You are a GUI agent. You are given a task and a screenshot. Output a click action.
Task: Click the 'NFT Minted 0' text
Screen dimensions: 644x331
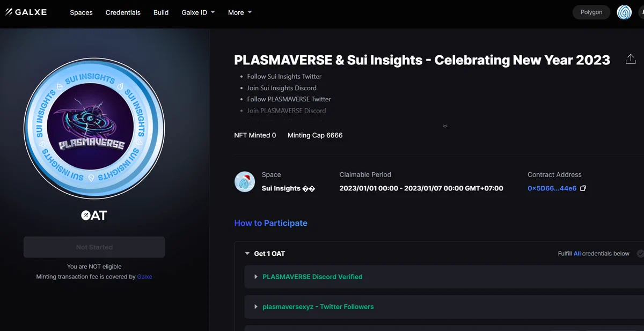255,135
